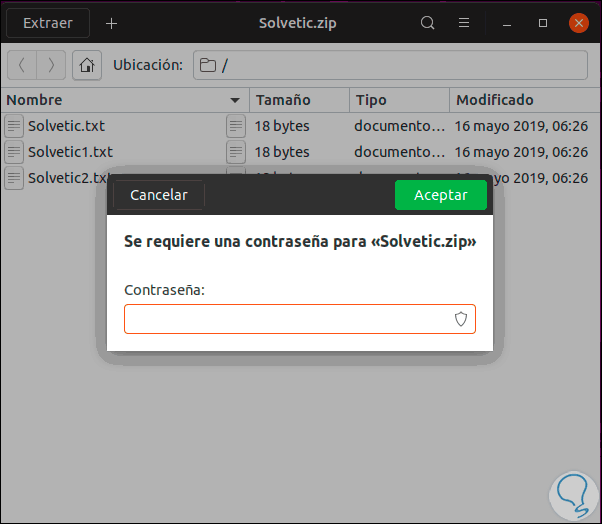602x524 pixels.
Task: Click the Solvetic.txt document icon
Action: click(x=14, y=126)
